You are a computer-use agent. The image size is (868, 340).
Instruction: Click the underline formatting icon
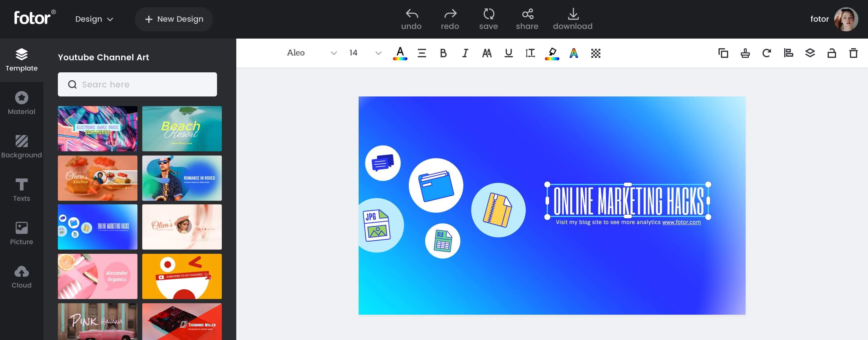(x=508, y=53)
